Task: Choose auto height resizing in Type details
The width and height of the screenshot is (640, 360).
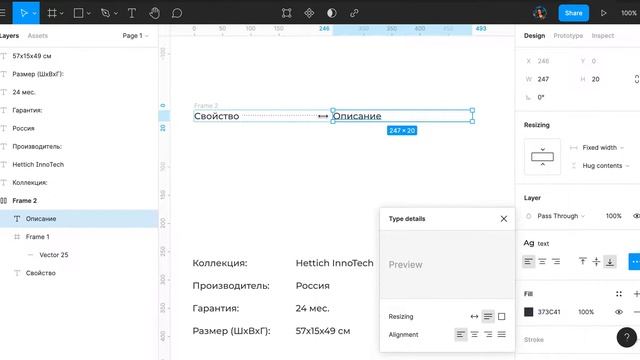Action: tap(488, 316)
